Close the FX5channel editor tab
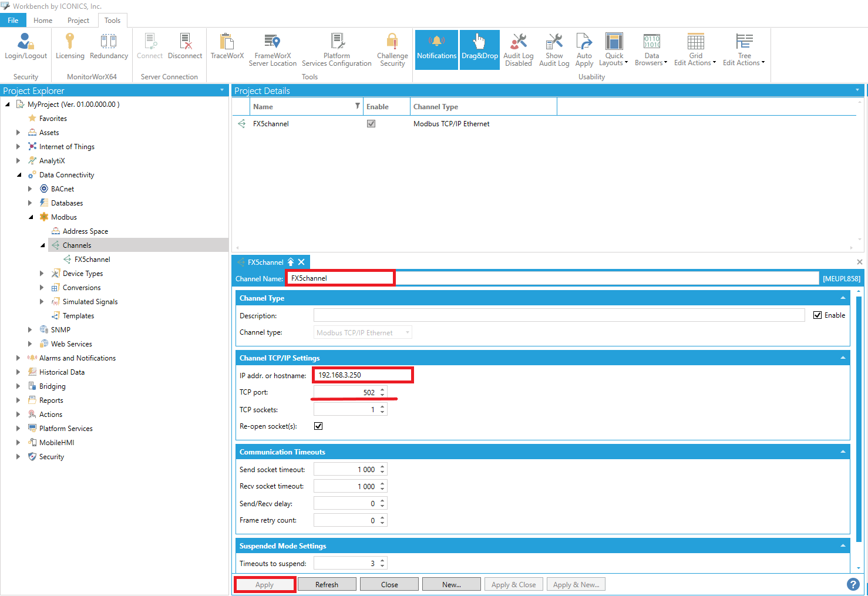868x596 pixels. click(301, 262)
